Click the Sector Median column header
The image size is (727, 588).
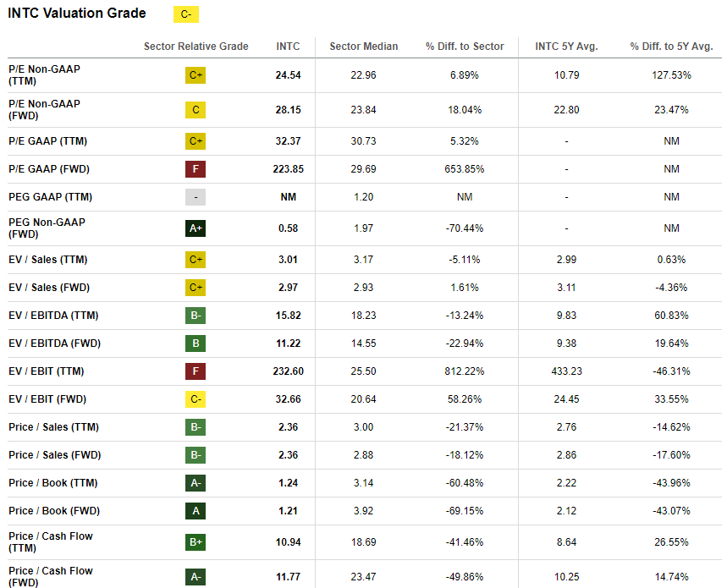[x=363, y=47]
